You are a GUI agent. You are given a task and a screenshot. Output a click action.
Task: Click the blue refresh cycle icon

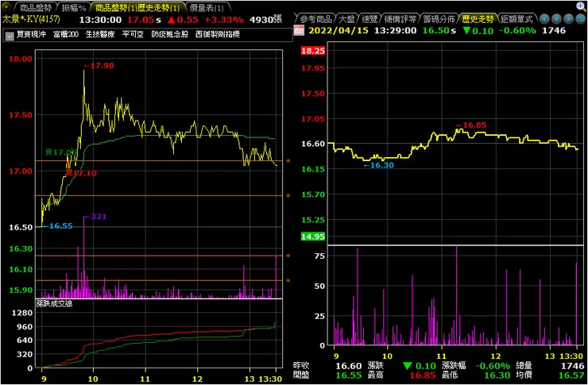point(581,19)
